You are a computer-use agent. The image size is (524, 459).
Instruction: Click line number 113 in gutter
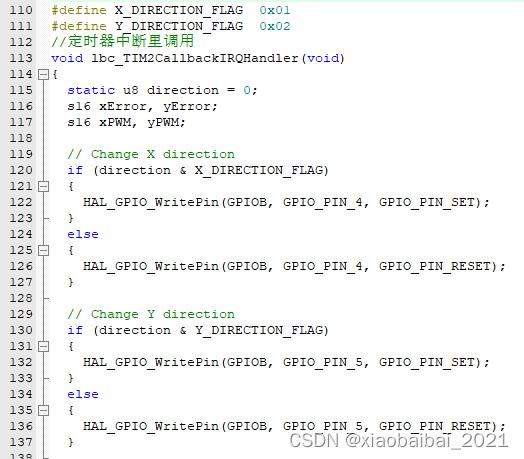click(21, 58)
